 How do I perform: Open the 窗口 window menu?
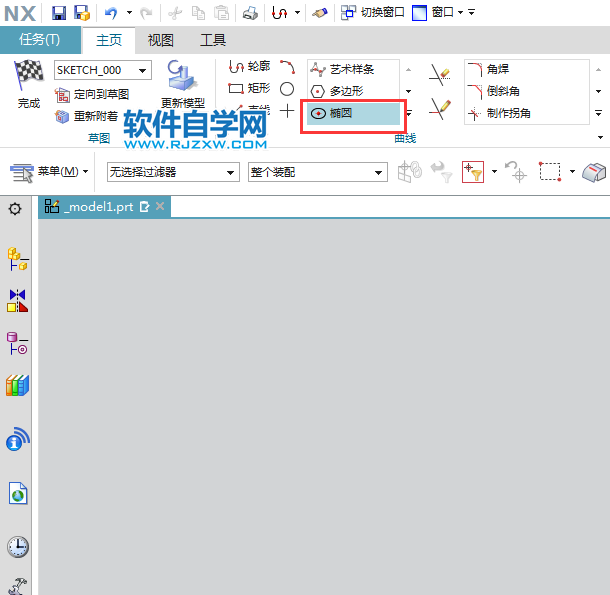437,13
